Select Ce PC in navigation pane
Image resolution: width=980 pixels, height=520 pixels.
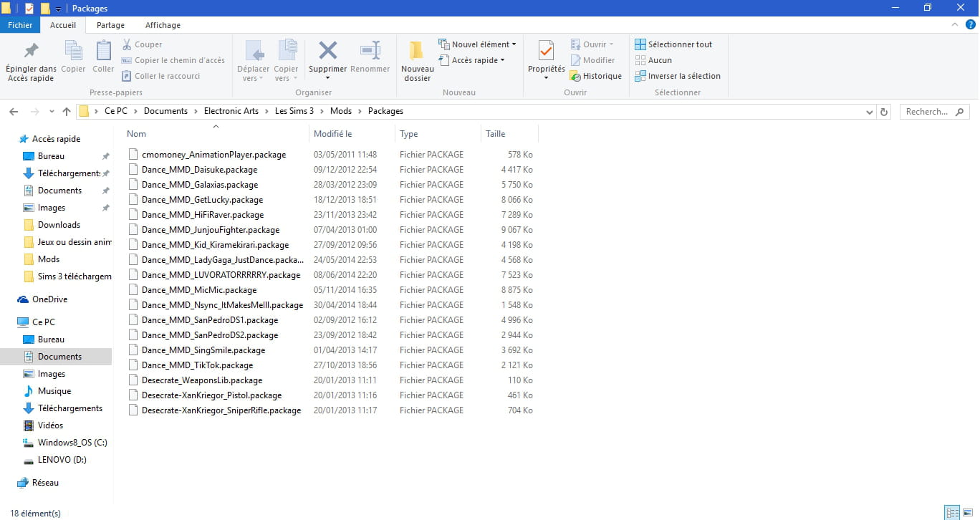pos(43,322)
